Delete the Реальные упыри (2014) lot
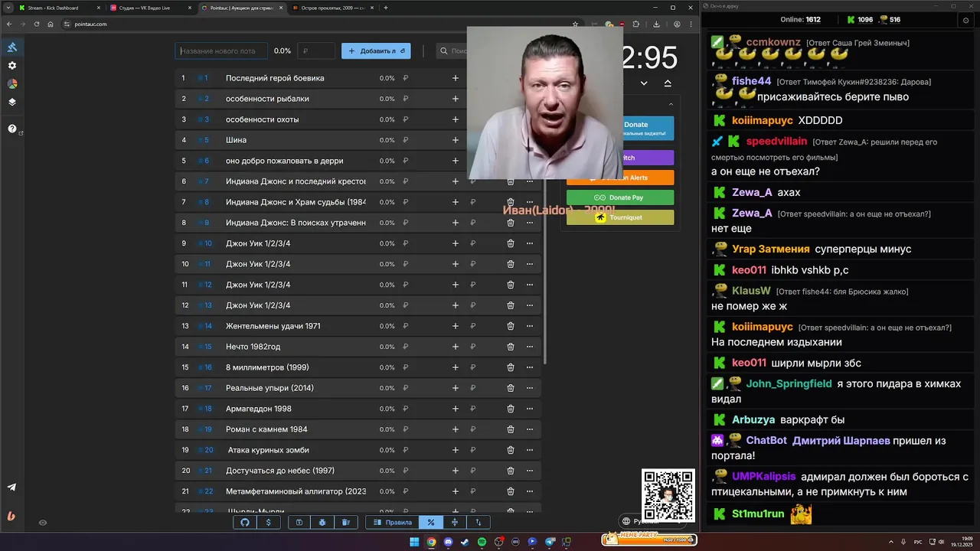This screenshot has height=551, width=980. [x=511, y=388]
